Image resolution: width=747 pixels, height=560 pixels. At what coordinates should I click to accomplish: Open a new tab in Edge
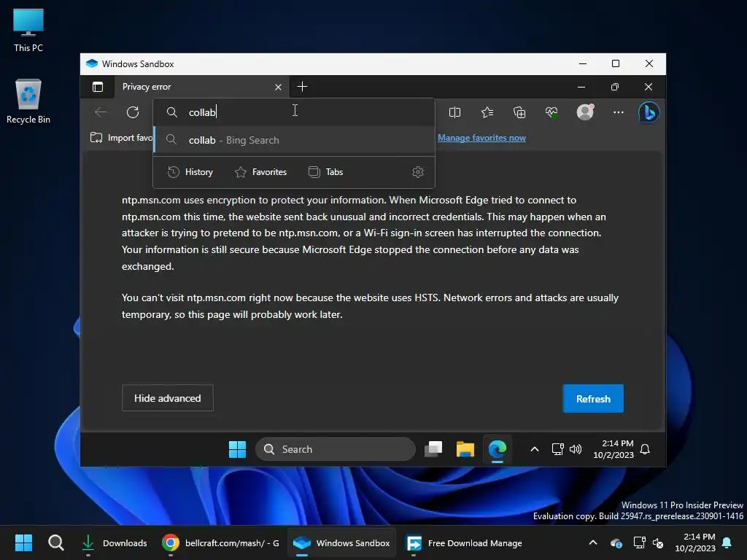[x=302, y=87]
